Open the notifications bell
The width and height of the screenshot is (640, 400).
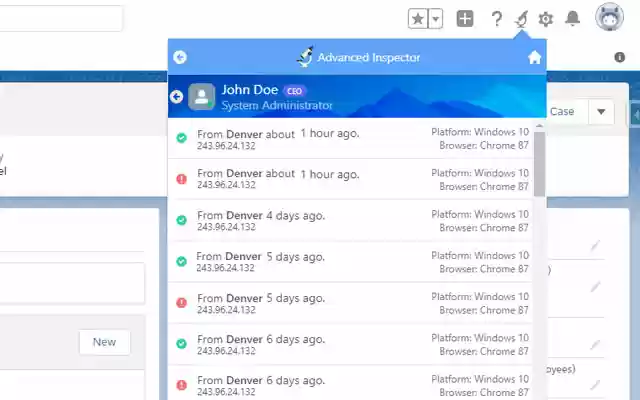(573, 18)
